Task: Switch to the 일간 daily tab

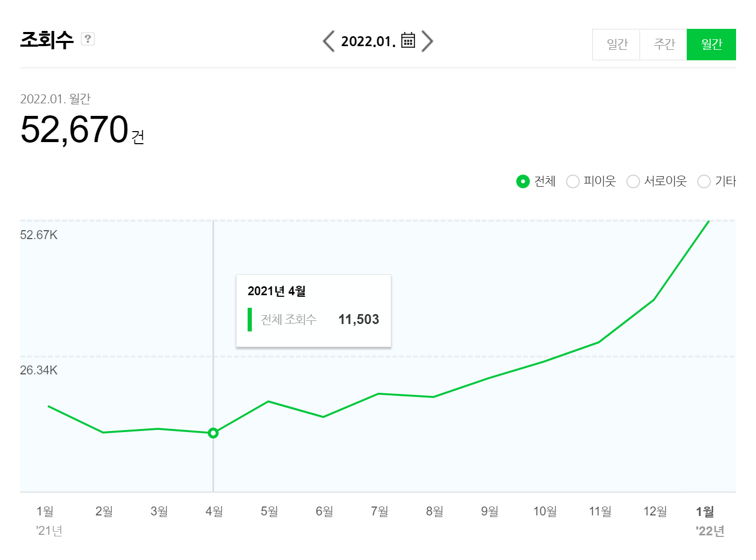Action: coord(616,45)
